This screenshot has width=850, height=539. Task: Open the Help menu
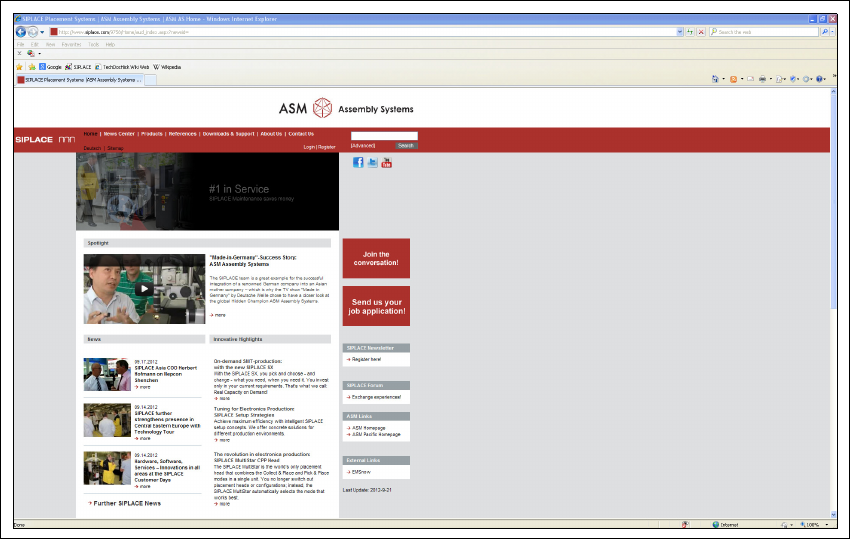(111, 44)
